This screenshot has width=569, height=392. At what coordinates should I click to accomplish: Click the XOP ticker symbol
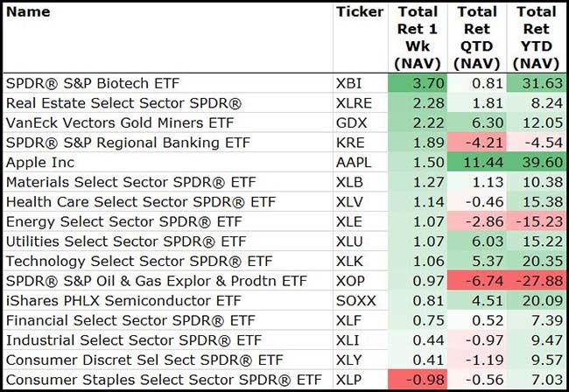pyautogui.click(x=352, y=282)
